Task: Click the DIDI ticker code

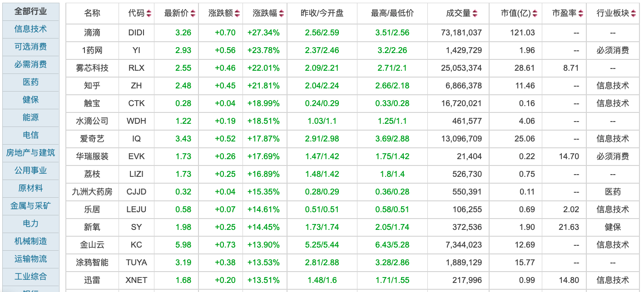Action: [x=137, y=33]
